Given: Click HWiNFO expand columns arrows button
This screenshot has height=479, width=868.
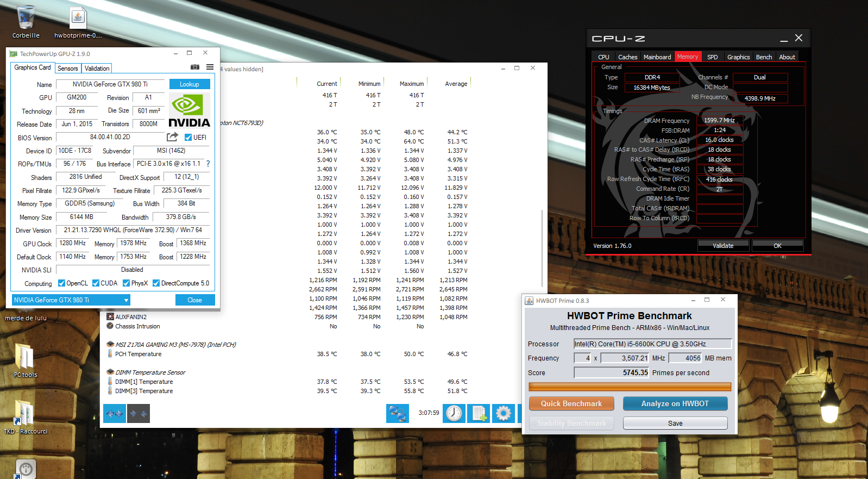Looking at the screenshot, I should point(114,414).
